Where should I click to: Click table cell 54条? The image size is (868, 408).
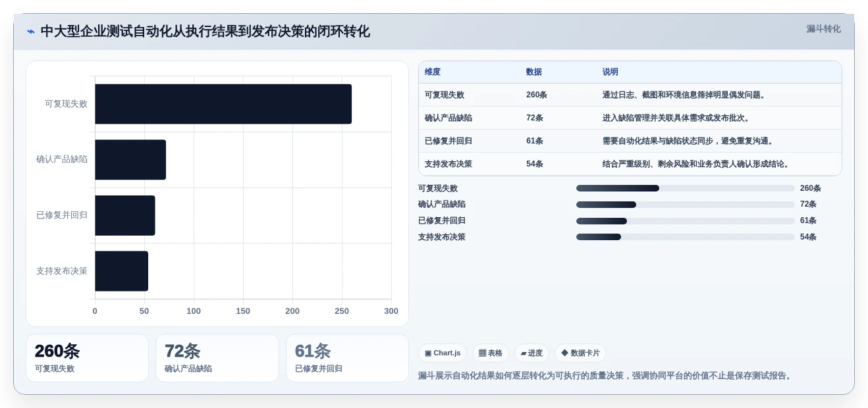pos(535,164)
